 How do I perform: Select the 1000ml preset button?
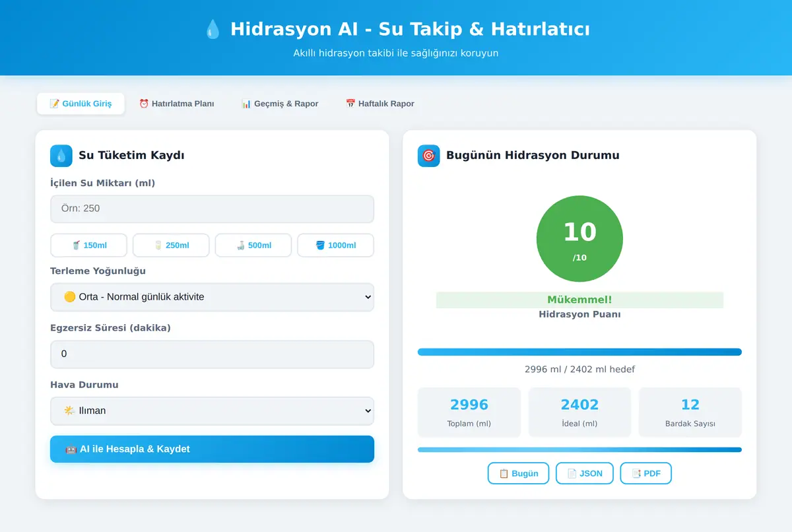tap(336, 246)
